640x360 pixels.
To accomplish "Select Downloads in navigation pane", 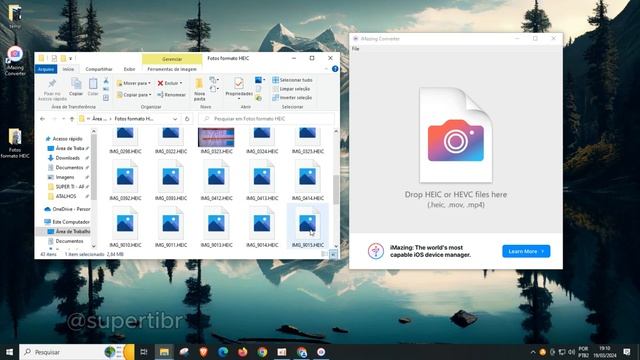I will point(67,158).
